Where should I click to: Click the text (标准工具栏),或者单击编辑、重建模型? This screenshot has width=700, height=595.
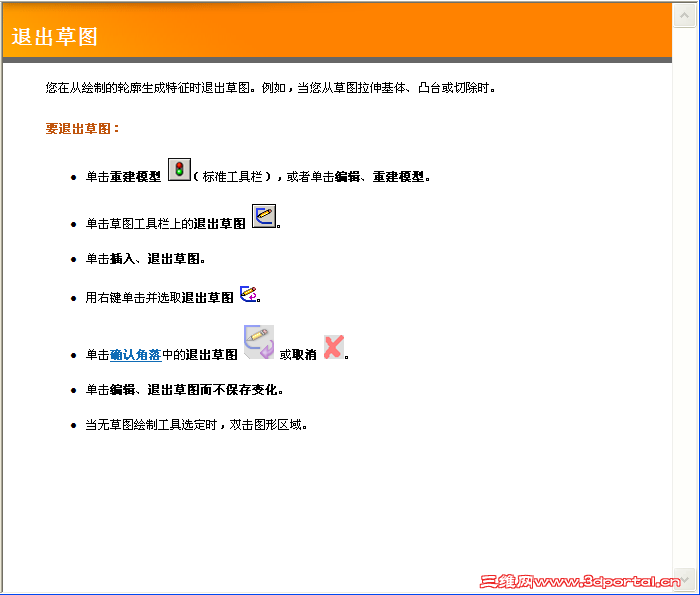[312, 177]
